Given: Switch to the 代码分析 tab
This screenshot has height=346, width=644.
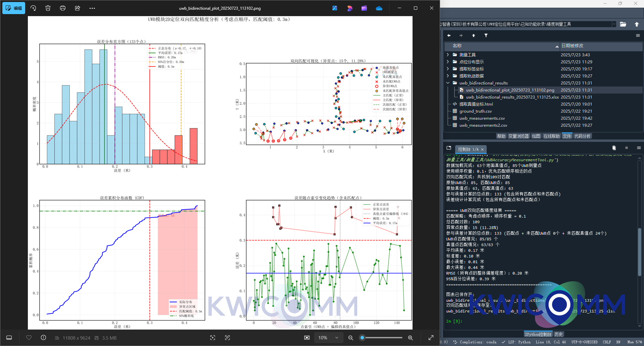Looking at the screenshot, I should [x=582, y=136].
